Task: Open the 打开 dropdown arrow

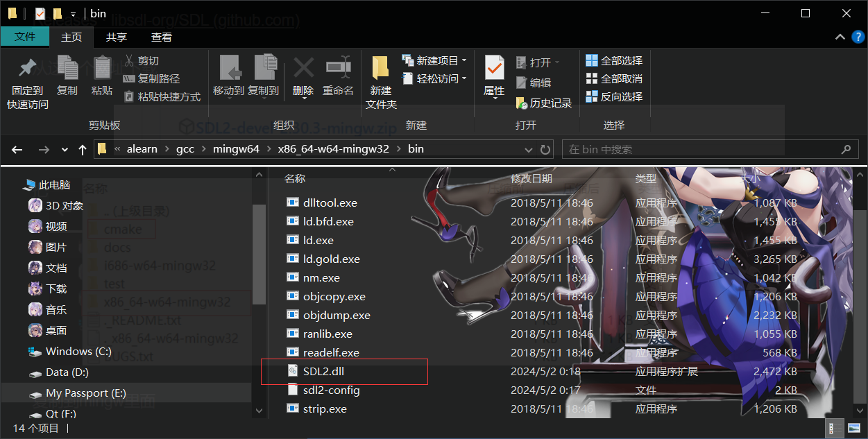Action: point(556,62)
